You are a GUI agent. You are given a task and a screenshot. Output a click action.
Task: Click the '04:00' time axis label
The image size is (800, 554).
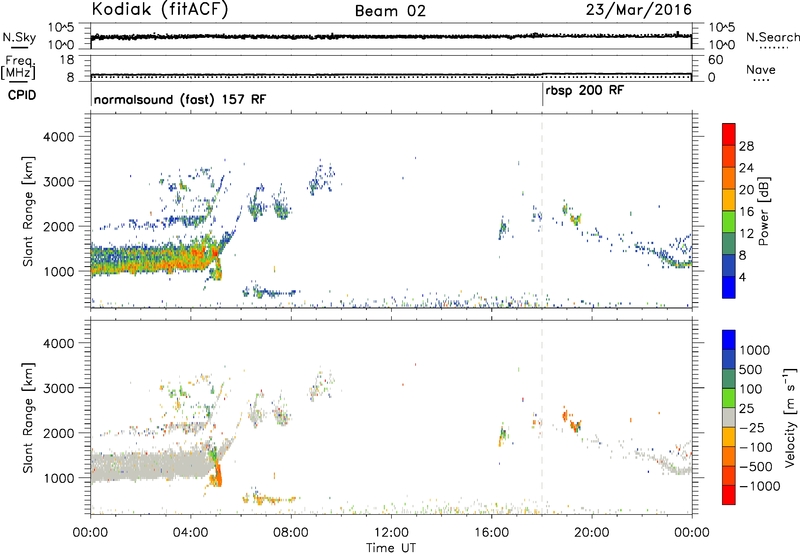pos(191,533)
